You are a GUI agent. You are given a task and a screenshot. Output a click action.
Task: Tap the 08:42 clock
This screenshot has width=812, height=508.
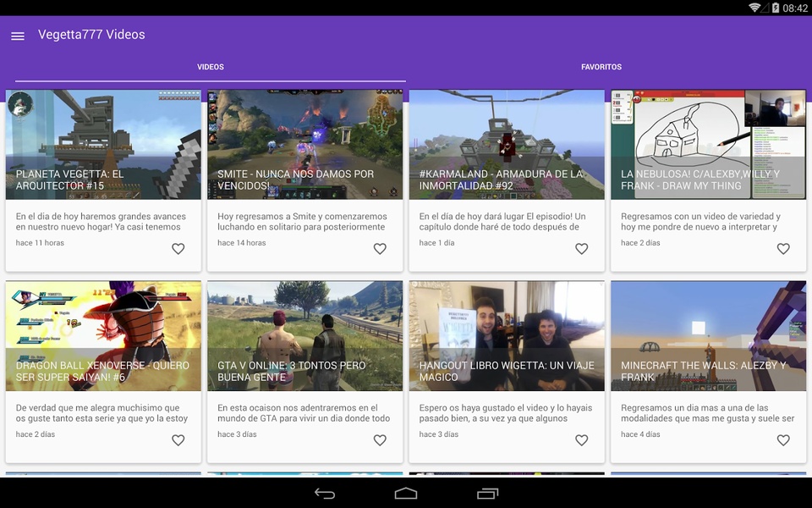tap(795, 8)
